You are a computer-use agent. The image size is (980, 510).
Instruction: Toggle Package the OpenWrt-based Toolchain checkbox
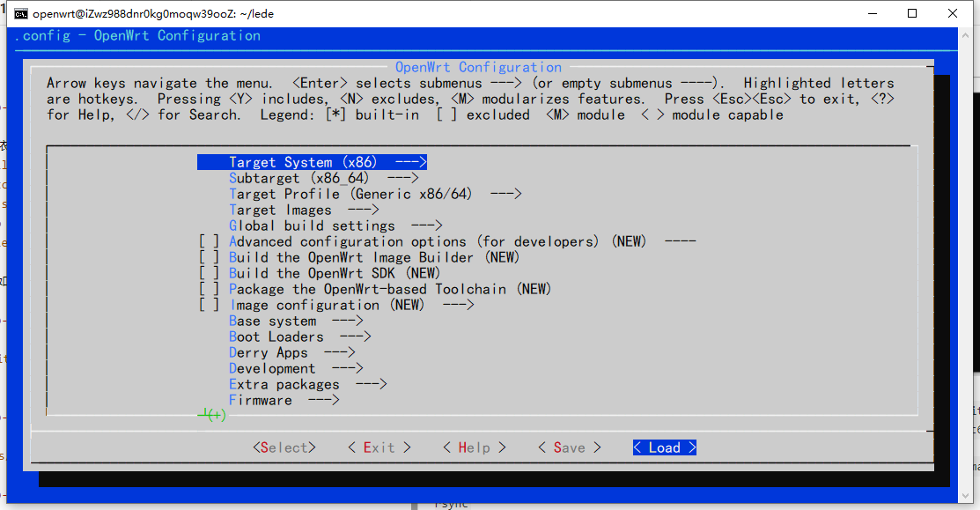coord(209,289)
